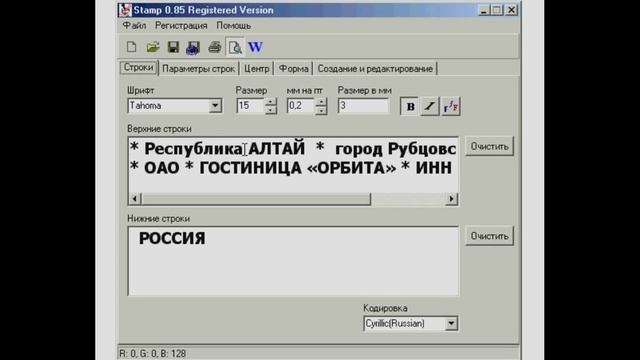Switch to the Форма tab
Image resolution: width=640 pixels, height=360 pixels.
pyautogui.click(x=293, y=69)
